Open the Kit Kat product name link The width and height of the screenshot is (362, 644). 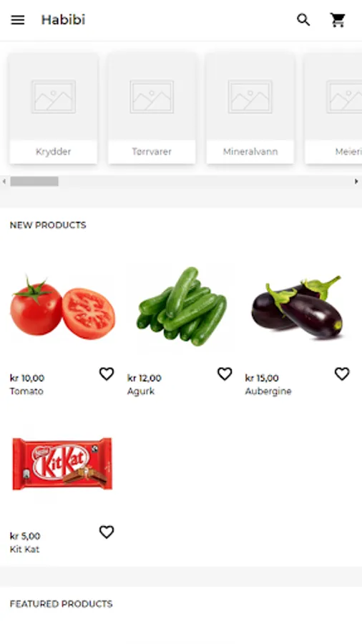click(x=24, y=549)
